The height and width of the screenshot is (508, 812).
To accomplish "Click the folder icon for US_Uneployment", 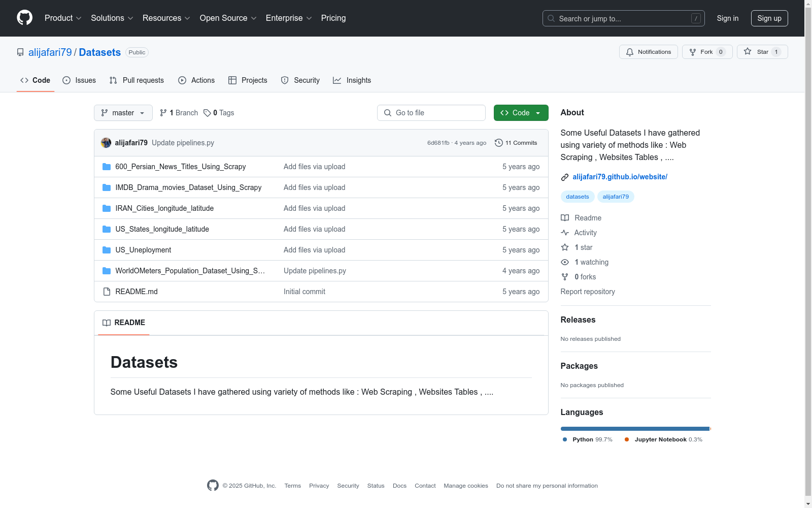I will (x=107, y=250).
